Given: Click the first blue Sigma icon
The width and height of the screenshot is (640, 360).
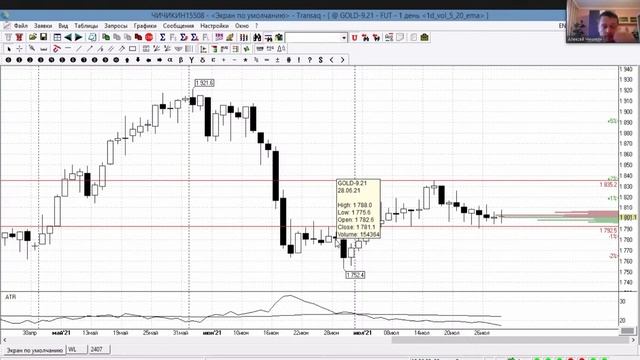Looking at the screenshot, I should pyautogui.click(x=162, y=38).
